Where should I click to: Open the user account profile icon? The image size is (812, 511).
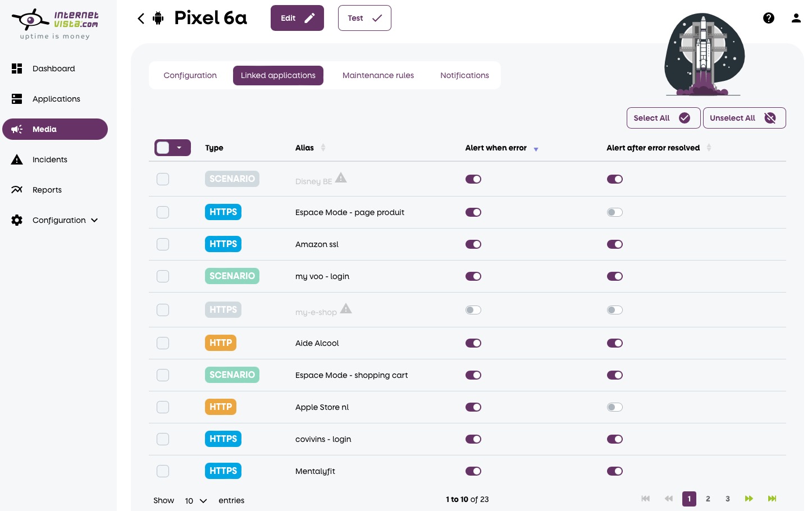click(x=796, y=18)
